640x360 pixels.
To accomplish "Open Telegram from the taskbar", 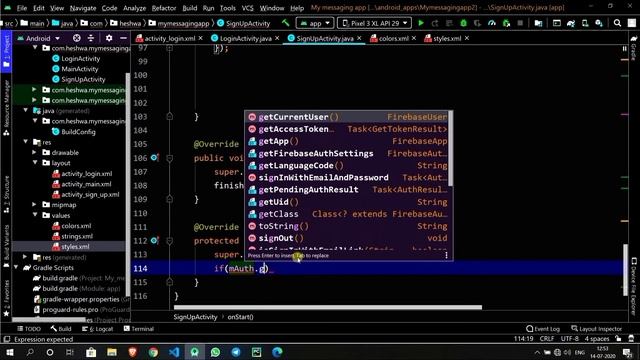I will (236, 352).
